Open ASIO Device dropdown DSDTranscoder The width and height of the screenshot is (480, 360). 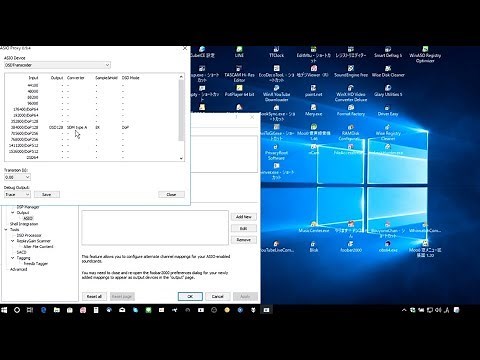pos(57,65)
